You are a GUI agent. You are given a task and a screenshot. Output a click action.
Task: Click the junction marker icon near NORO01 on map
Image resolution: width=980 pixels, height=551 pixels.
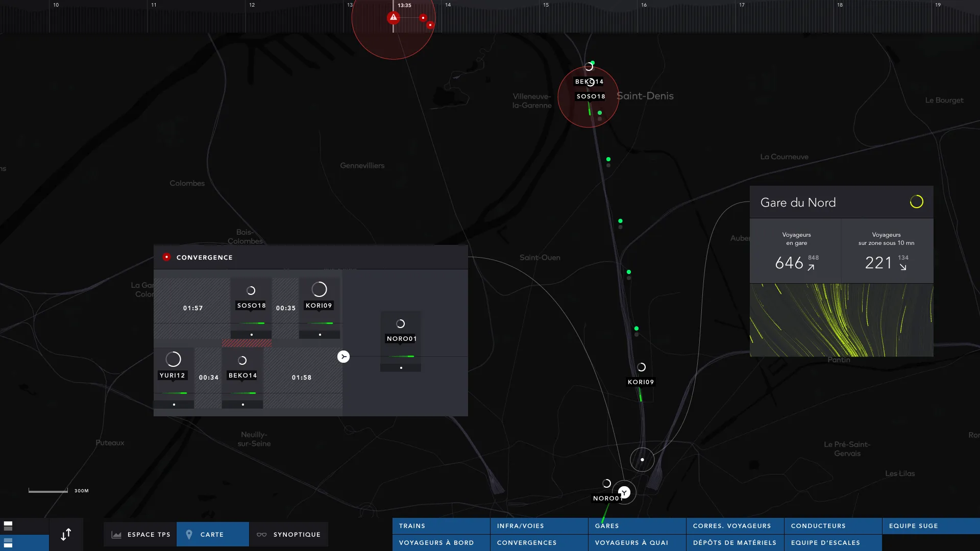624,492
